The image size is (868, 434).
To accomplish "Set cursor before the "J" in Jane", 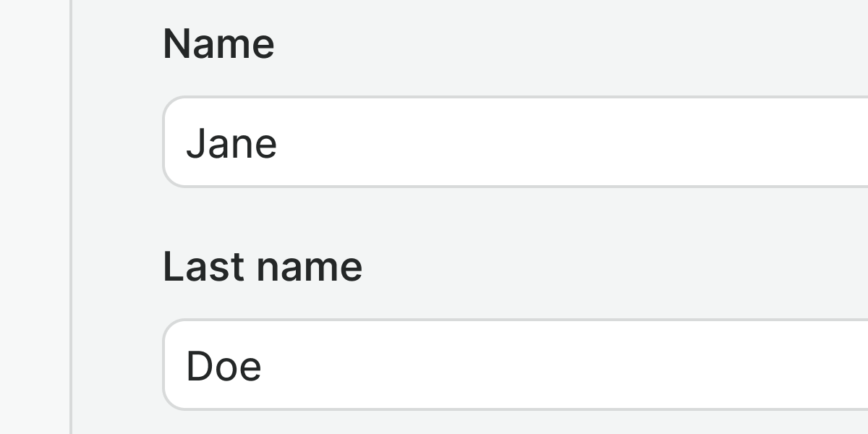I will (x=187, y=143).
